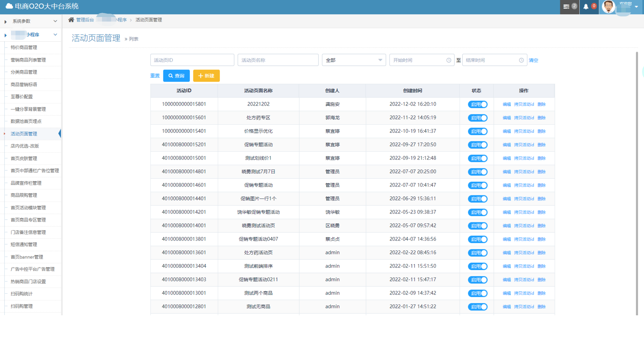The width and height of the screenshot is (644, 339).
Task: Open the user menu caret arrow
Action: click(636, 7)
